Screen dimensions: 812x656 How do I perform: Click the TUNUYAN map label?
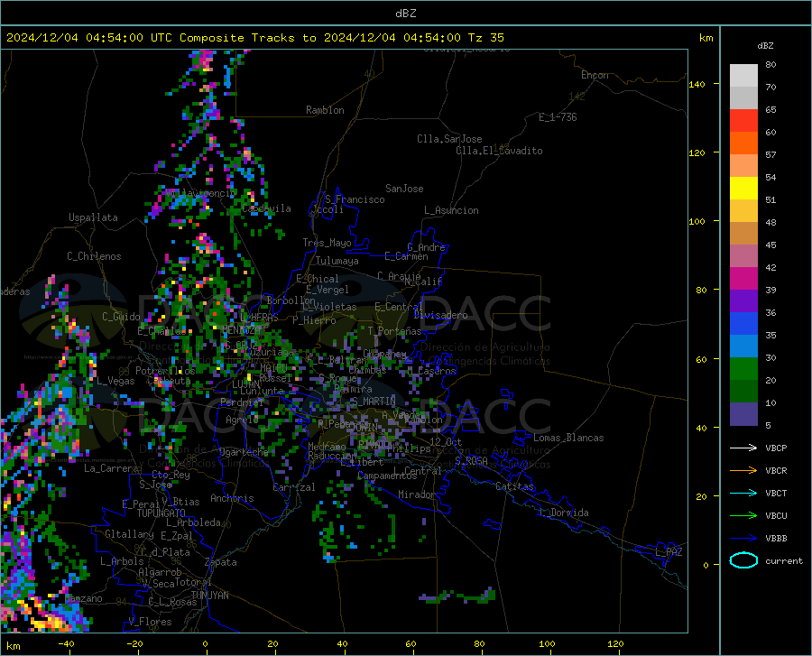click(x=209, y=596)
